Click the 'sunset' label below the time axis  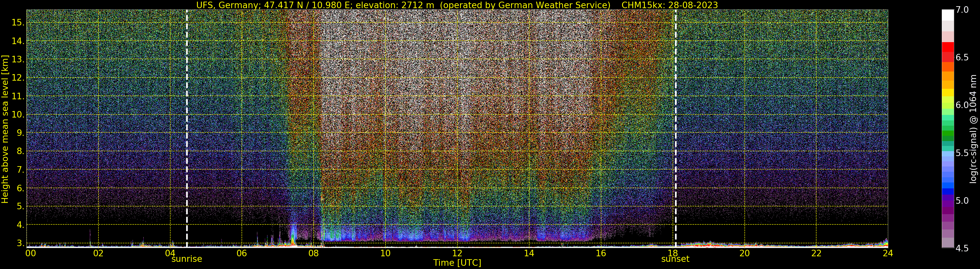(675, 259)
